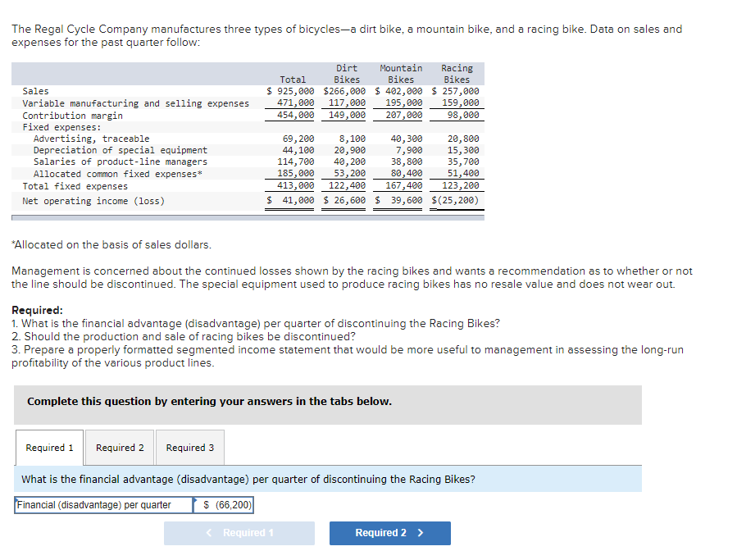Viewport: 737px width, 560px height.
Task: Open the Financial (disadvantage) per quarter label dropdown
Action: coord(103,505)
